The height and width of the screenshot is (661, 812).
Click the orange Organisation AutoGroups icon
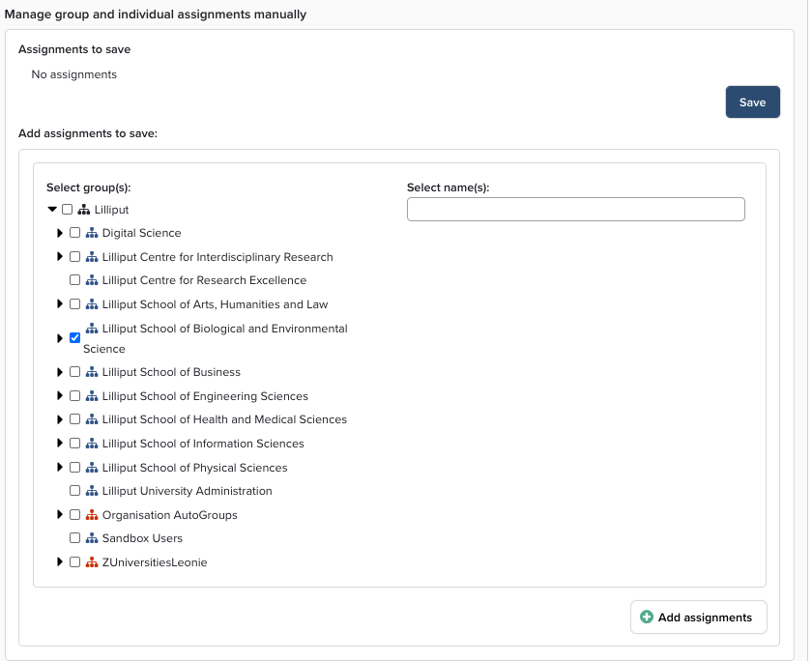pyautogui.click(x=92, y=515)
